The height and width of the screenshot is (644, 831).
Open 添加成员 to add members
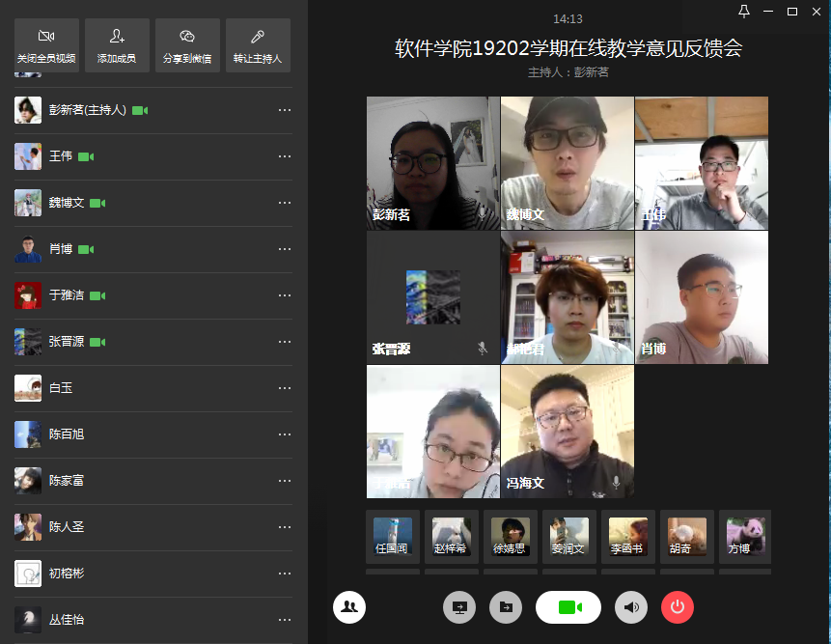click(117, 45)
